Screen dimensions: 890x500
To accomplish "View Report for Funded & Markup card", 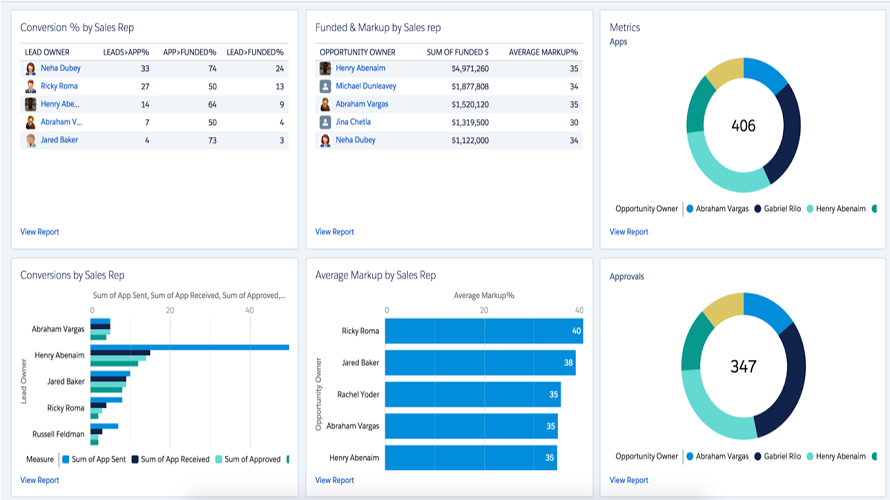I will [334, 232].
